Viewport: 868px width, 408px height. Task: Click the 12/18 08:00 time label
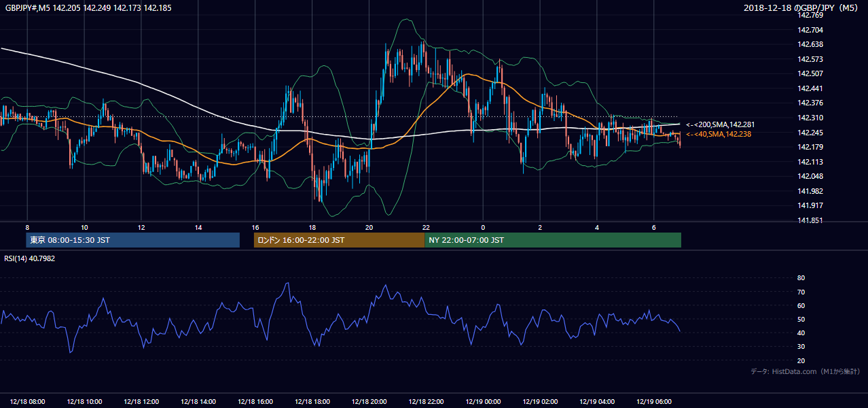28,402
